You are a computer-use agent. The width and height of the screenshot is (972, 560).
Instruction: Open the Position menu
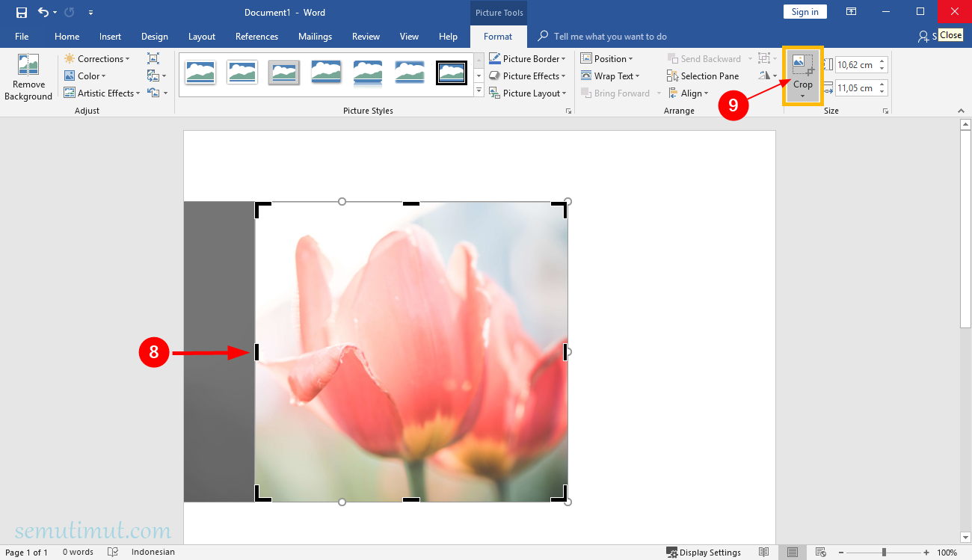coord(607,58)
